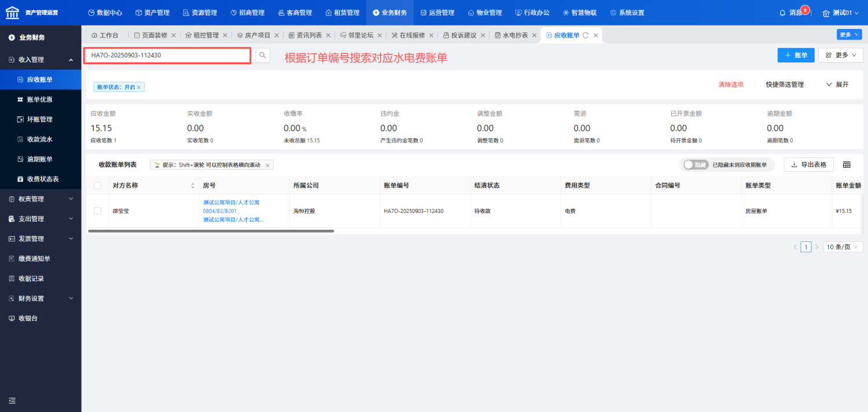The width and height of the screenshot is (868, 412).
Task: Expand the 发票管理 sidebar group
Action: (41, 238)
